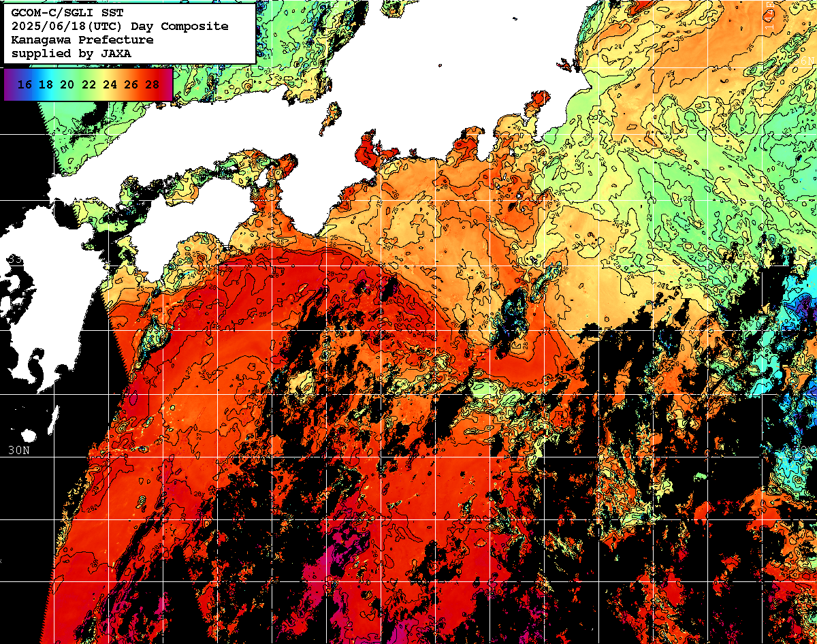Click the 24 value on the temperature legend
The height and width of the screenshot is (644, 817).
click(x=110, y=85)
